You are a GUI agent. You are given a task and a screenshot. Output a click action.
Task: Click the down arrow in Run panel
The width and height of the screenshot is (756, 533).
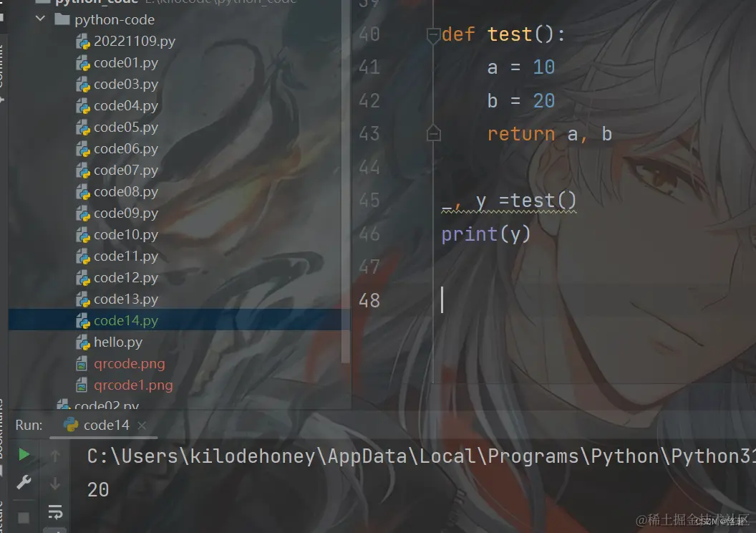[55, 483]
